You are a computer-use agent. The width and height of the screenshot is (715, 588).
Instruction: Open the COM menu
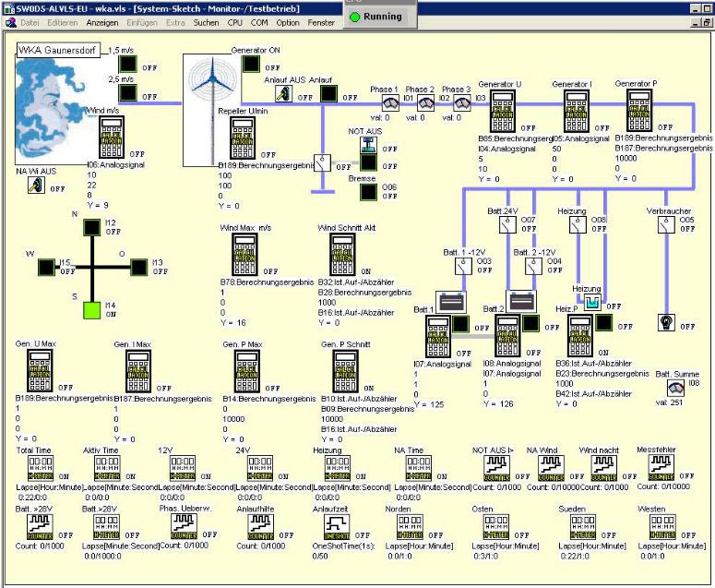[259, 22]
